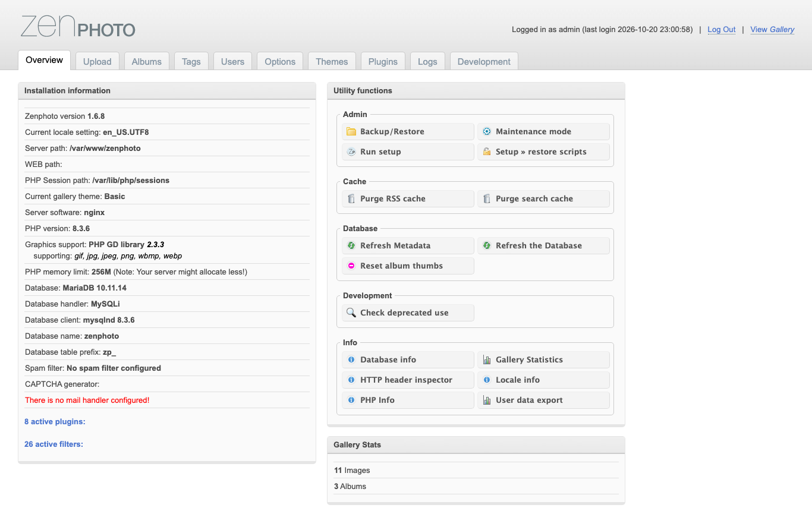The width and height of the screenshot is (812, 511).
Task: Expand the 8 active plugins list
Action: point(55,421)
